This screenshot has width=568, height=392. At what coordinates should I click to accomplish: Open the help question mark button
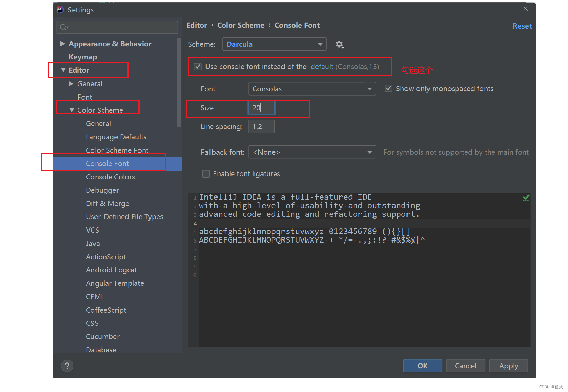(67, 366)
